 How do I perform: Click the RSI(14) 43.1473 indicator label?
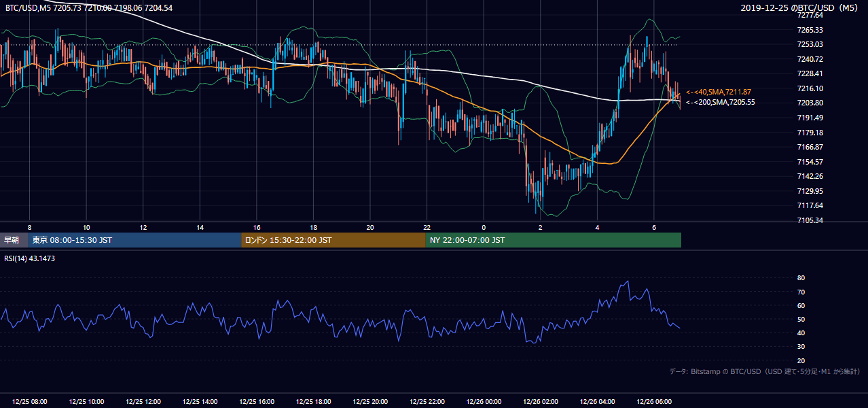(30, 258)
